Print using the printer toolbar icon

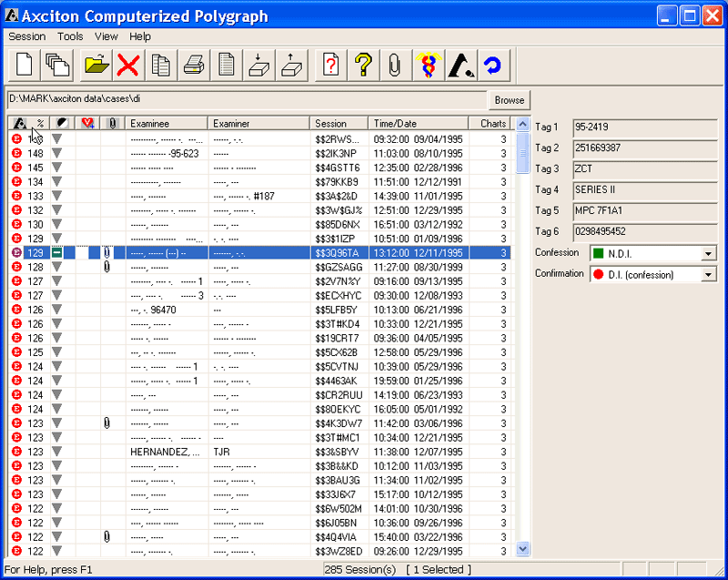click(x=193, y=65)
